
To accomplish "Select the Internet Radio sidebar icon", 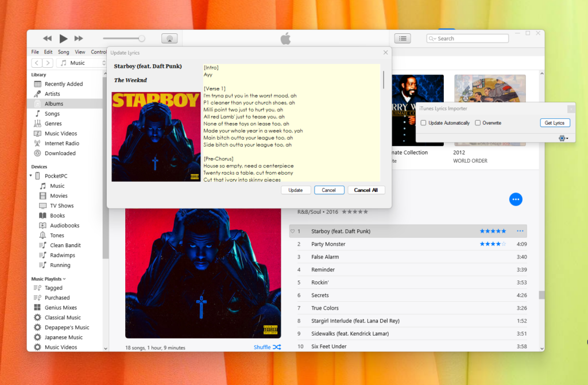I will [x=37, y=144].
